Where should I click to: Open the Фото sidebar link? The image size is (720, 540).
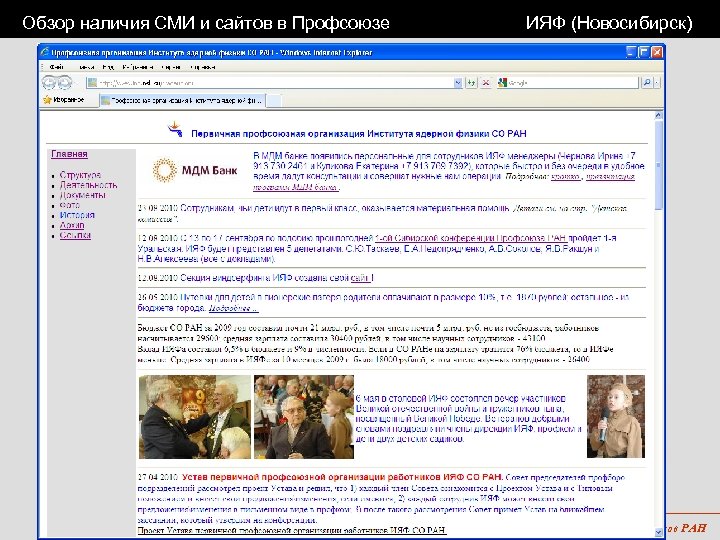coord(70,205)
